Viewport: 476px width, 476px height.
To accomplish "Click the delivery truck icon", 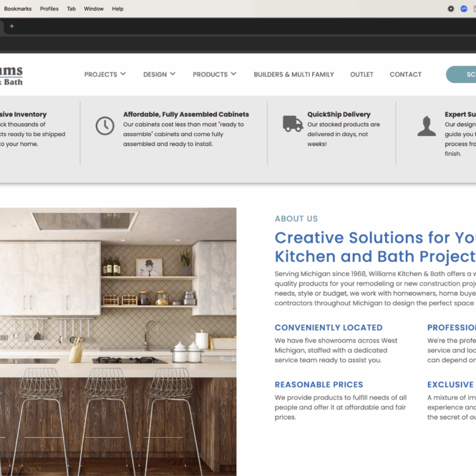I will (x=292, y=124).
